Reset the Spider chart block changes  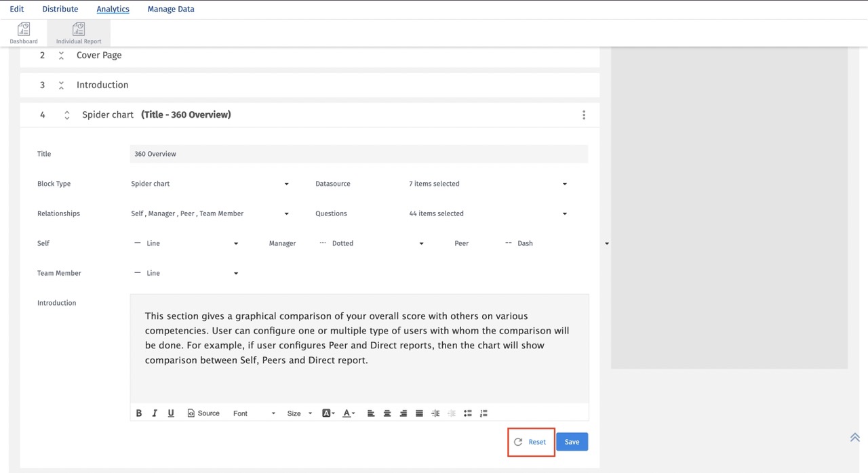point(531,441)
